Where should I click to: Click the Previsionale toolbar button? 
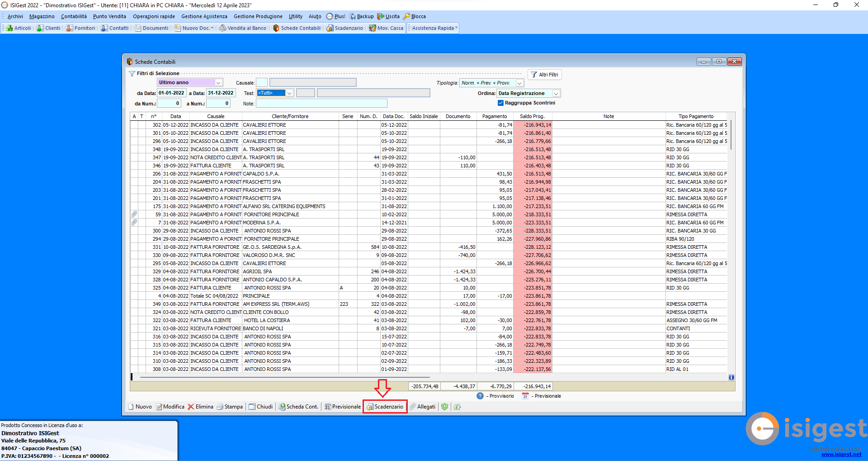pos(342,407)
